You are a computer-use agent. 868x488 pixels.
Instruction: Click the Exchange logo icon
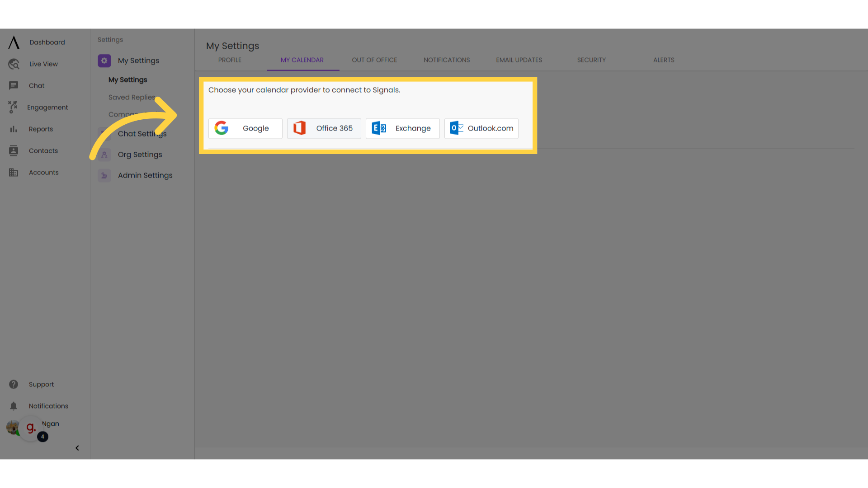point(379,128)
